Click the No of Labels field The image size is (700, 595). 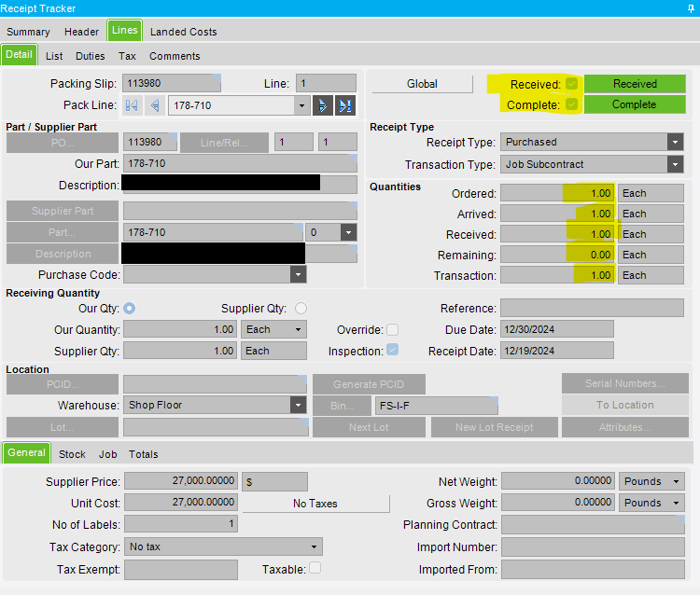tap(181, 523)
